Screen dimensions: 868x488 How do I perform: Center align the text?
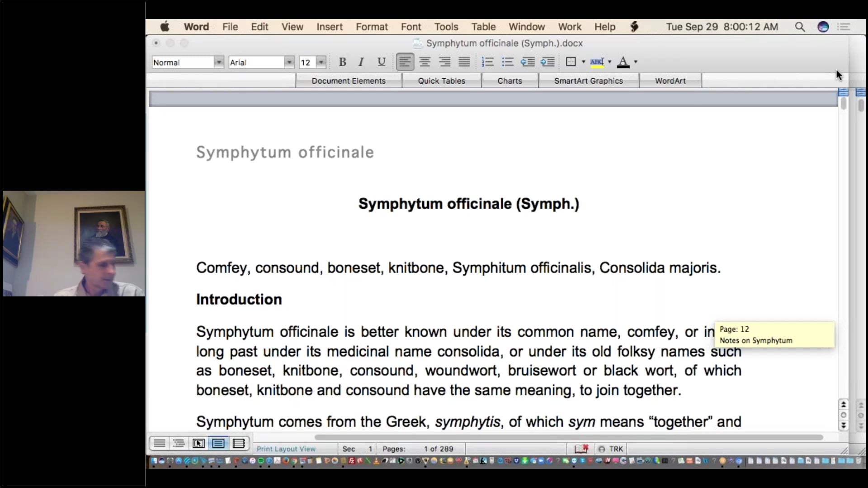[x=425, y=62]
